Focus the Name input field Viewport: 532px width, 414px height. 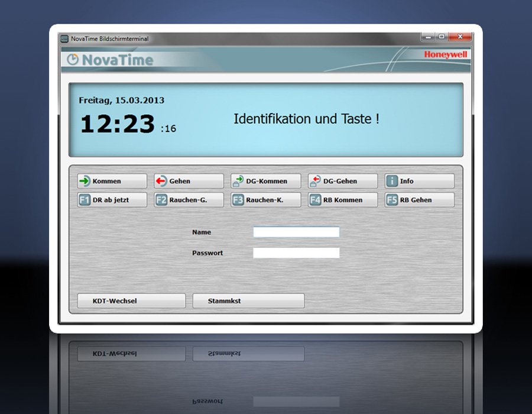coord(296,232)
